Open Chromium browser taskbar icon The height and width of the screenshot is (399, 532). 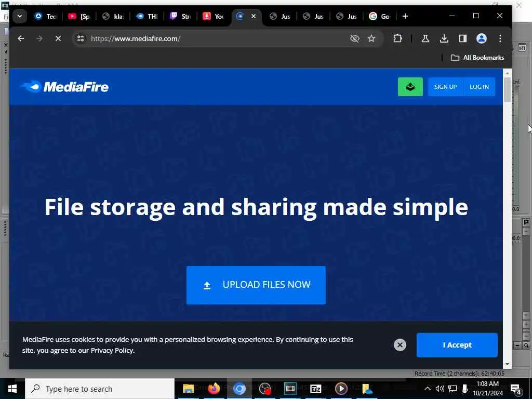(239, 389)
